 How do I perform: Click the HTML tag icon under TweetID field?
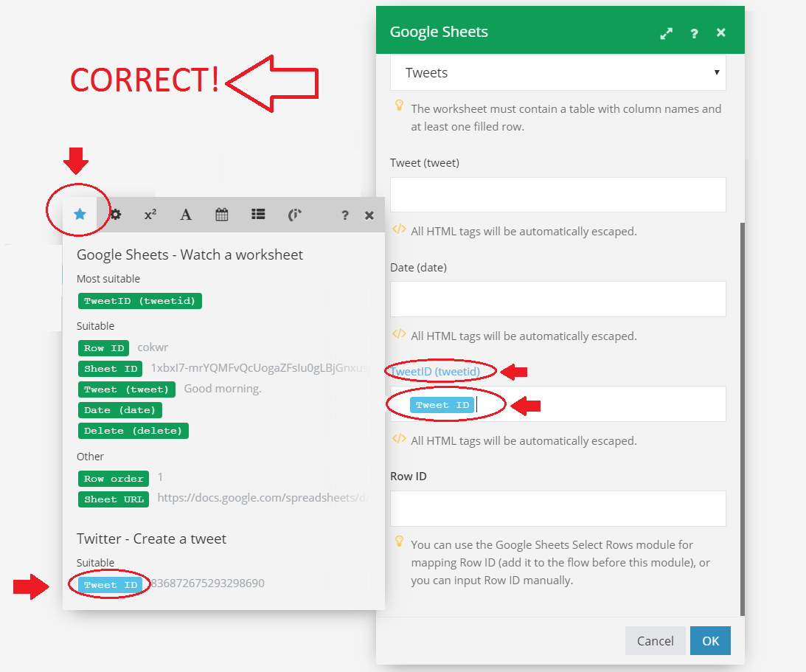(x=399, y=439)
